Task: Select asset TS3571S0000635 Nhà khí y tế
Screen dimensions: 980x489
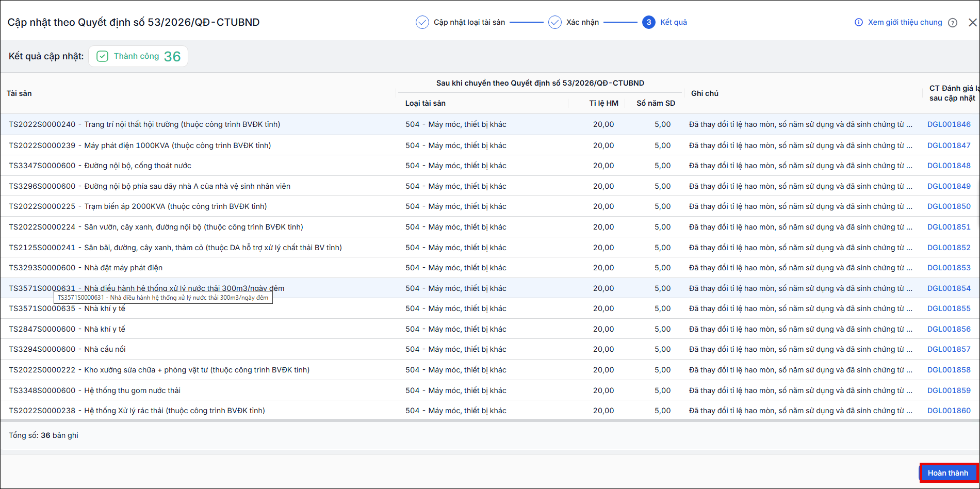Action: (x=67, y=308)
